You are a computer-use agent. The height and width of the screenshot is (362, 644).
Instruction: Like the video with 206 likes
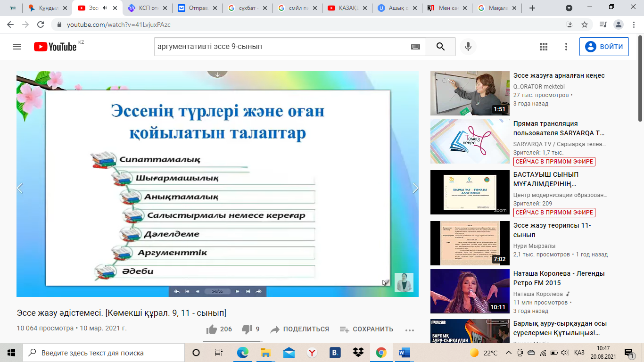pos(219,329)
